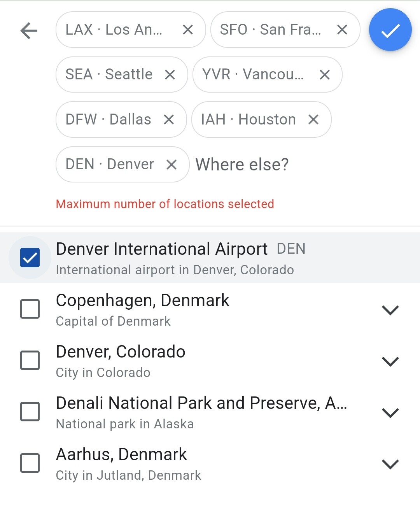Select the Denver International Airport result text

point(161,249)
